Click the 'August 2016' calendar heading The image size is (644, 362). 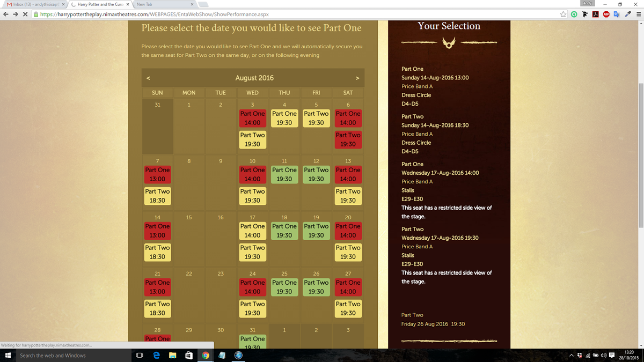click(254, 78)
